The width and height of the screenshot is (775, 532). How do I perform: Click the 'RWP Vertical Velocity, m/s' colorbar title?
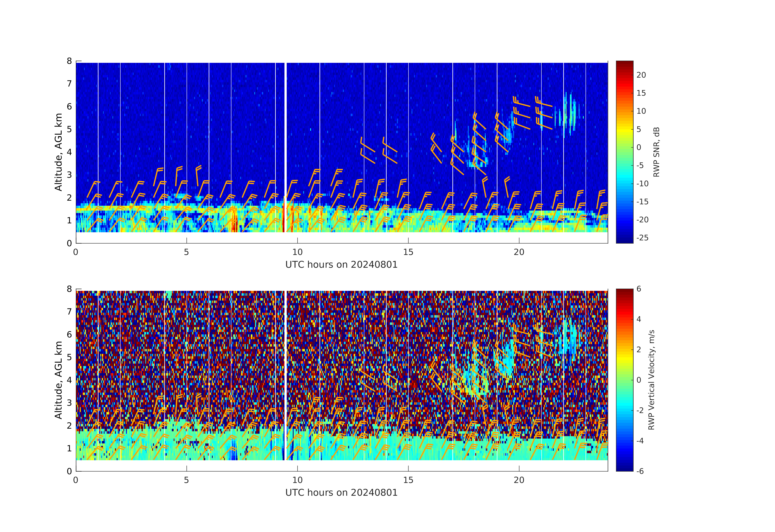click(x=651, y=380)
